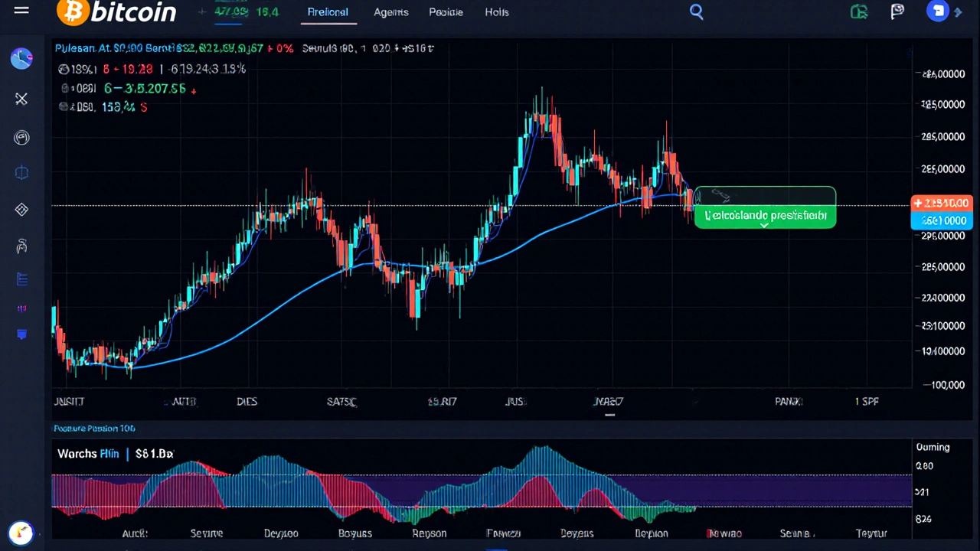Viewport: 980px width, 551px height.
Task: Select the crossed-lines tool in left sidebar
Action: point(21,99)
